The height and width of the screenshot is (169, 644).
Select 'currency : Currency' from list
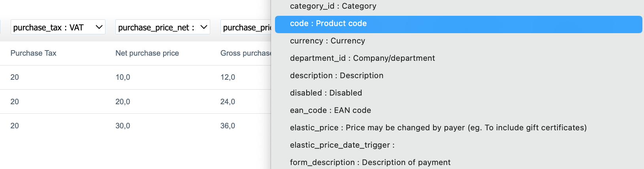click(328, 41)
